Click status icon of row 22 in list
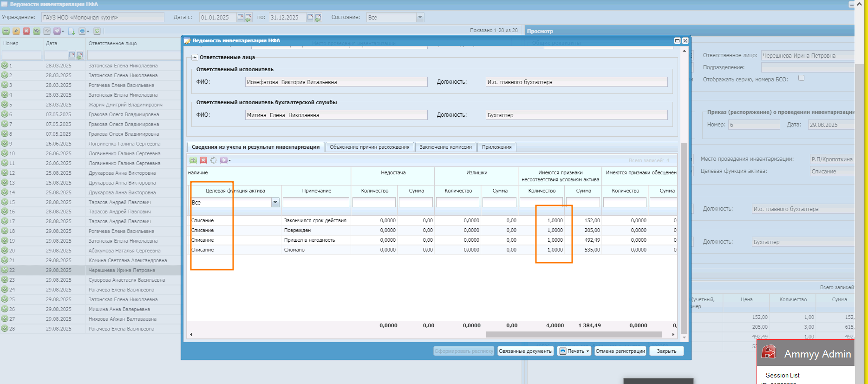Screen dimensions: 868x384 [x=5, y=270]
